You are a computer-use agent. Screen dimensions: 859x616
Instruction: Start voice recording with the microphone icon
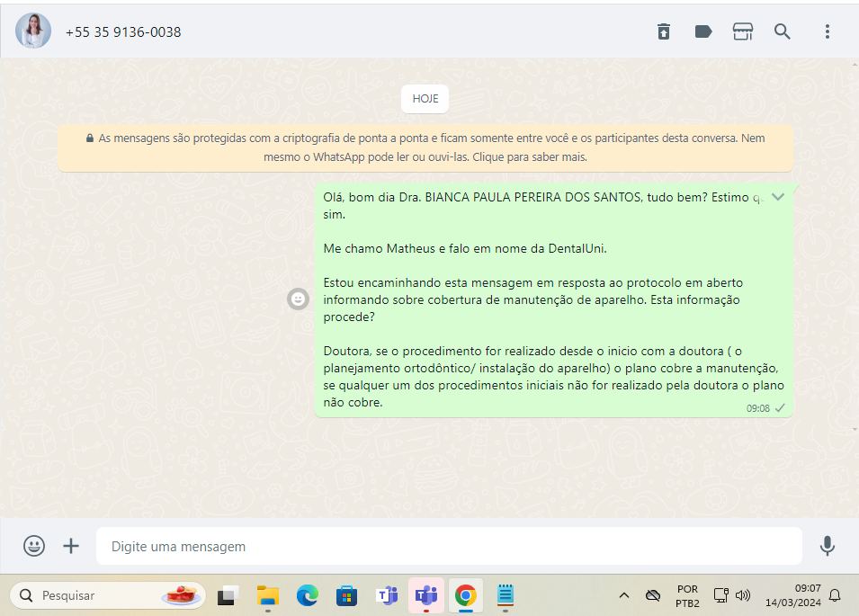(x=828, y=546)
